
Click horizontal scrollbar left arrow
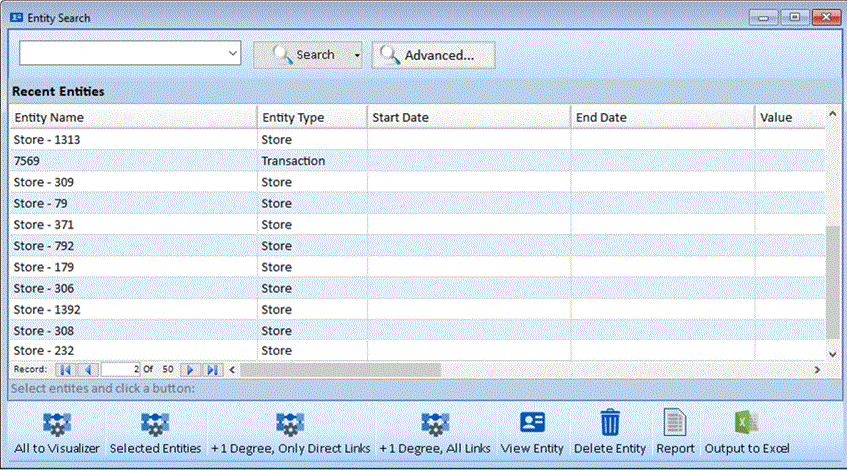point(232,370)
